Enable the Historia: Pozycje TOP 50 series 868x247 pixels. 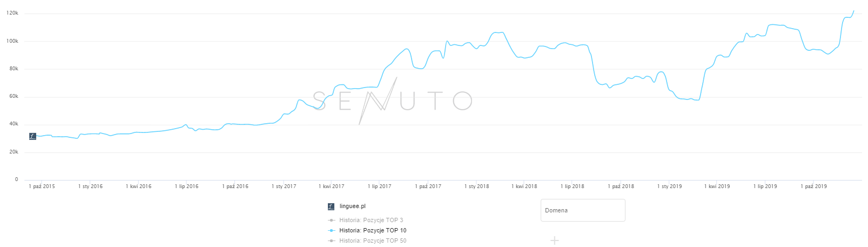pyautogui.click(x=373, y=241)
